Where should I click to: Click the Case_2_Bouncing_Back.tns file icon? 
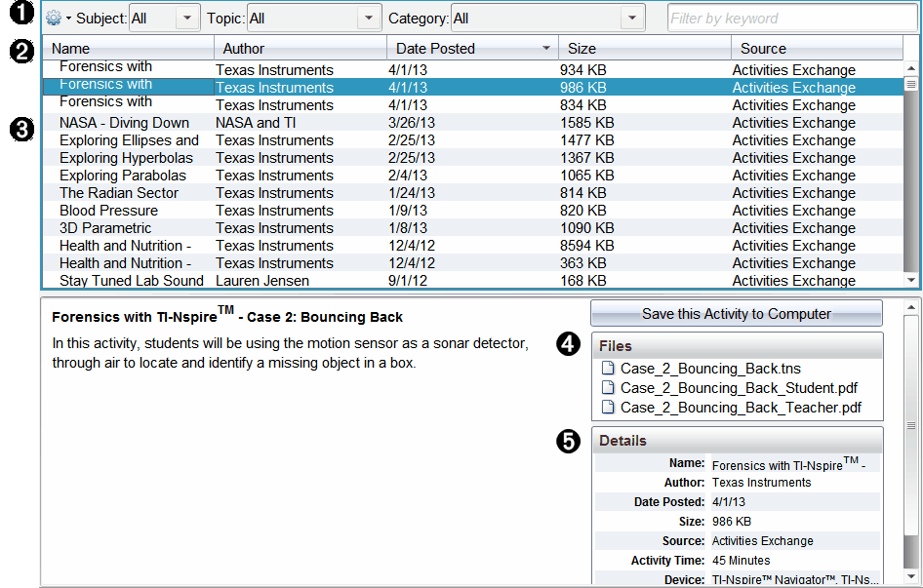(608, 369)
